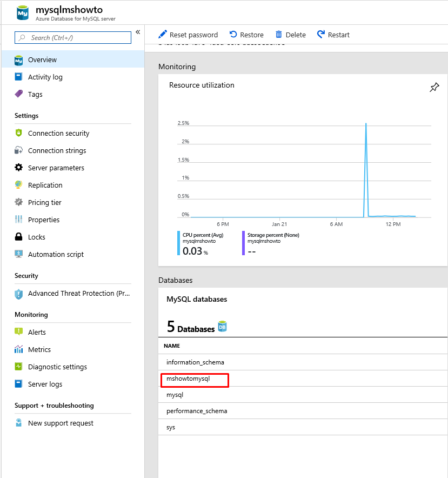Image resolution: width=448 pixels, height=478 pixels.
Task: Click the New support request icon
Action: click(x=18, y=422)
